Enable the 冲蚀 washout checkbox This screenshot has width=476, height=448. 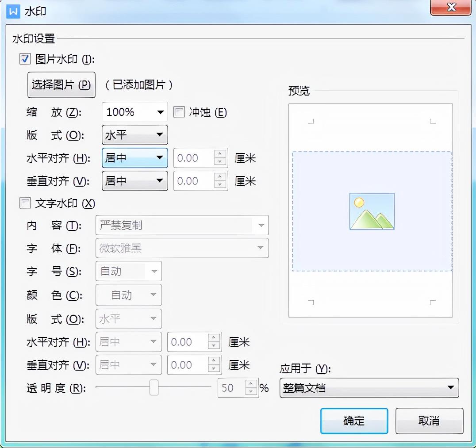[x=179, y=112]
